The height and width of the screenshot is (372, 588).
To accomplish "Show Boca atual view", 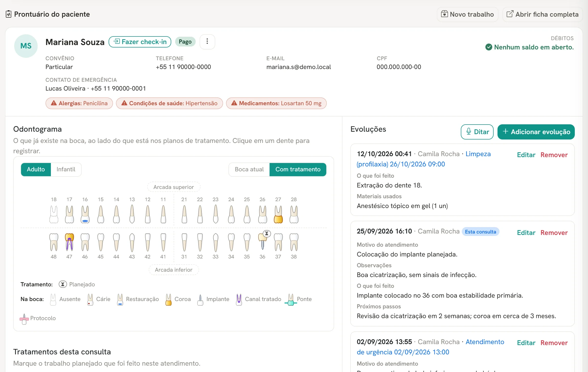I will pos(249,169).
